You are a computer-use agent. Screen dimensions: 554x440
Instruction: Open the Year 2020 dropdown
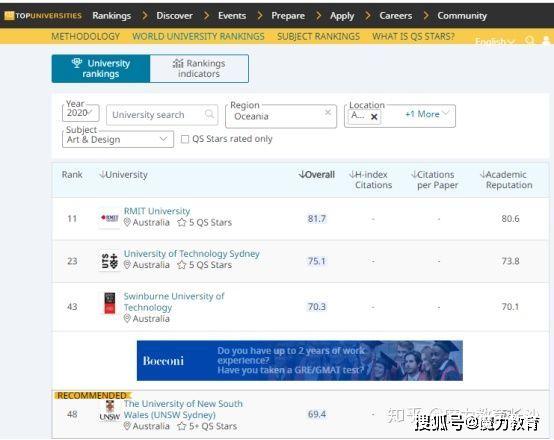81,113
